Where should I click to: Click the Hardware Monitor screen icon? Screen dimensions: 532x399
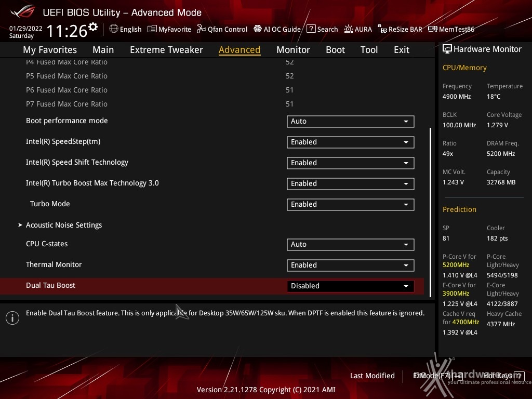[447, 49]
